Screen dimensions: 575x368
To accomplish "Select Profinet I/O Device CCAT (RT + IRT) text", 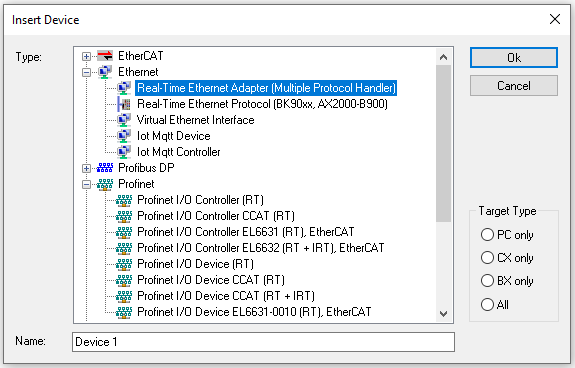I will [226, 296].
